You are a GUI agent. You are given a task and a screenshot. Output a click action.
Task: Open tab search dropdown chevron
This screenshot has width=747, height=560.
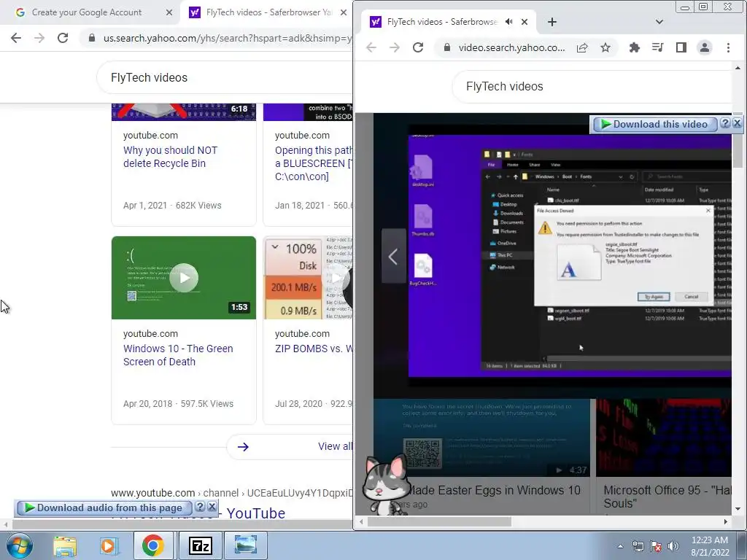[x=659, y=22]
